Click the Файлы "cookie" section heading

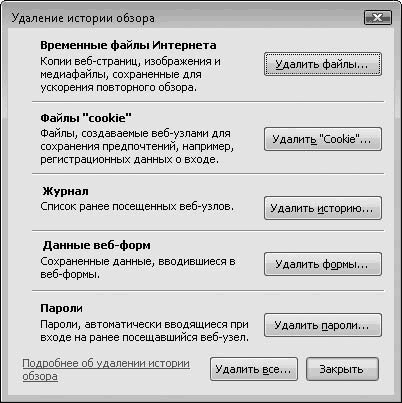coord(86,118)
